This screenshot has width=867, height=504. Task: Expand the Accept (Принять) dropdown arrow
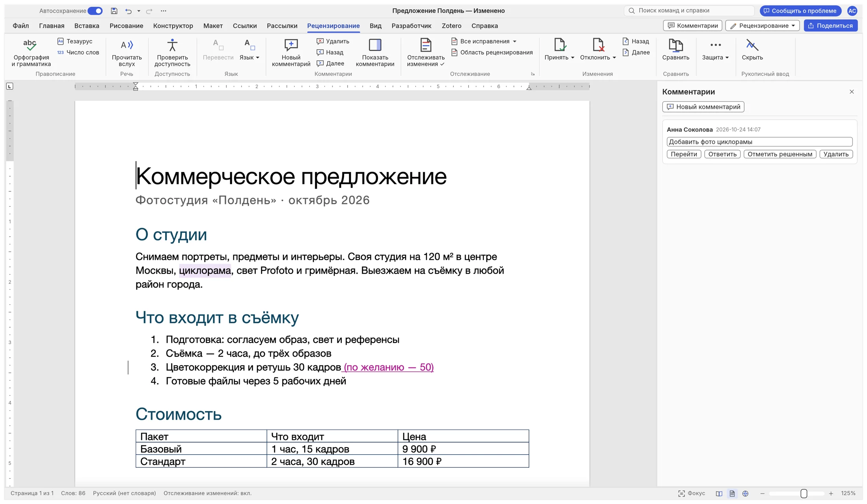[x=572, y=57]
